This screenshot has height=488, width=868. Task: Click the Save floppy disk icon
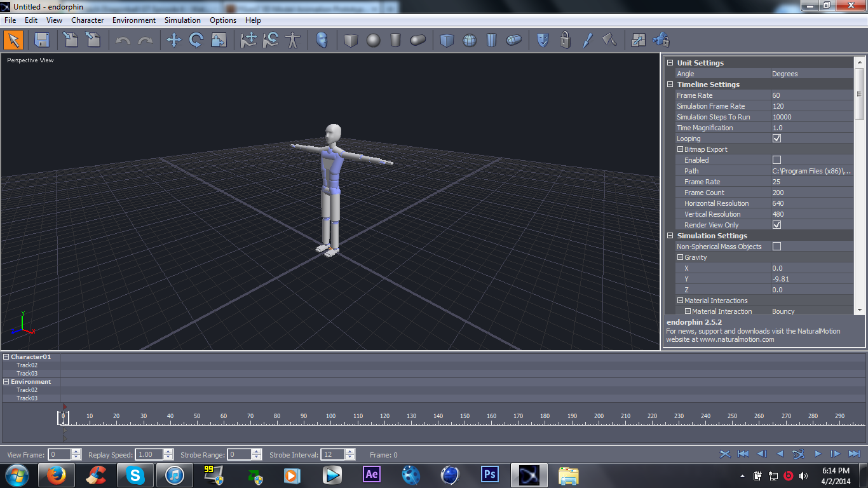pyautogui.click(x=42, y=40)
